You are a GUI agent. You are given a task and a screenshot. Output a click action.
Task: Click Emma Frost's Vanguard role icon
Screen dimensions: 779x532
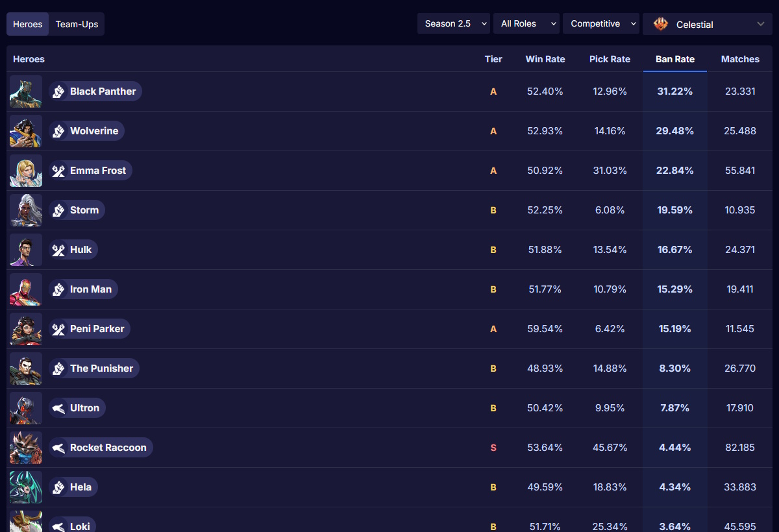[x=59, y=171]
